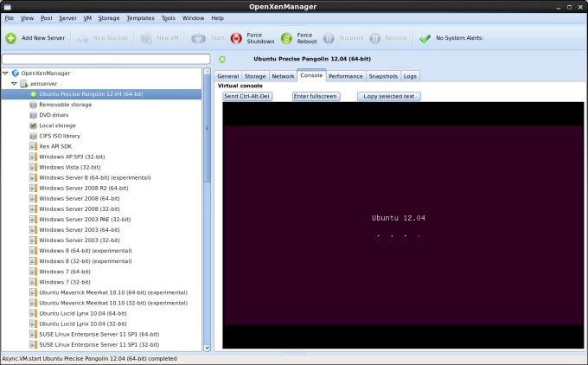Screen dimensions: 588x365
Task: Click the Windows 8 (32-bit) template icon
Action: click(34, 261)
